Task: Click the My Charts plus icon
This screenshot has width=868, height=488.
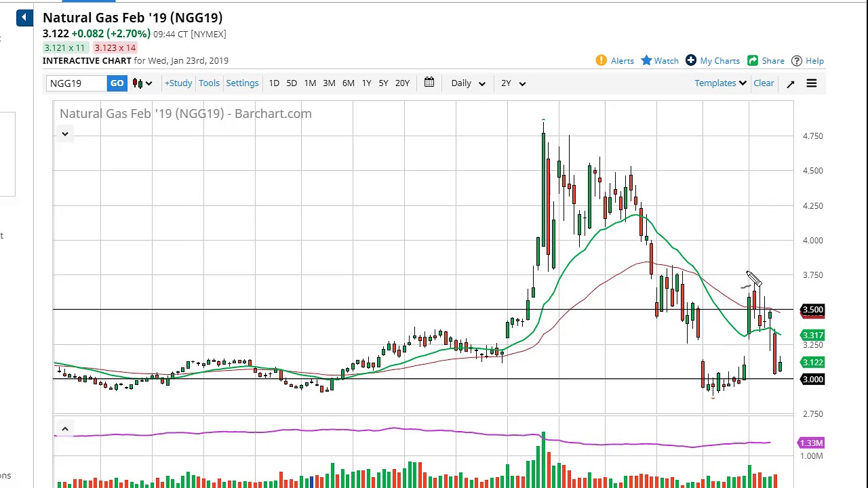Action: 690,61
